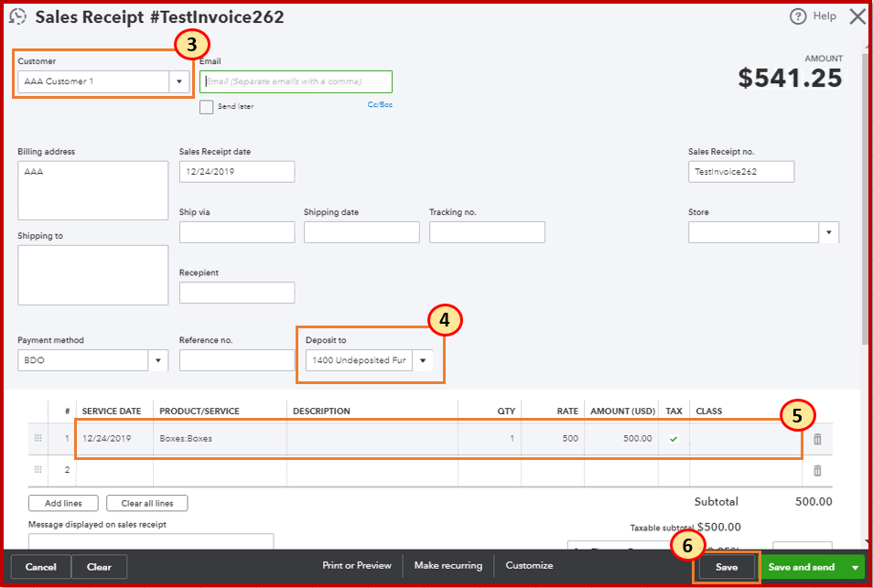Click the Shipping to text box
The width and height of the screenshot is (873, 588).
coord(93,275)
